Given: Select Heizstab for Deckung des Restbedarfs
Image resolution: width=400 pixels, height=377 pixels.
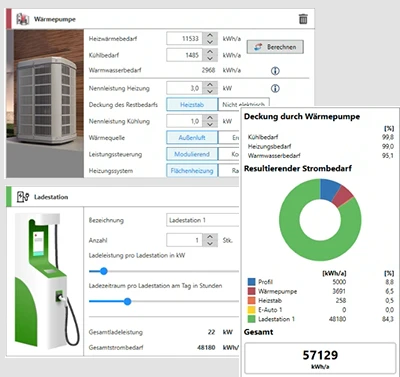Looking at the screenshot, I should [x=192, y=105].
